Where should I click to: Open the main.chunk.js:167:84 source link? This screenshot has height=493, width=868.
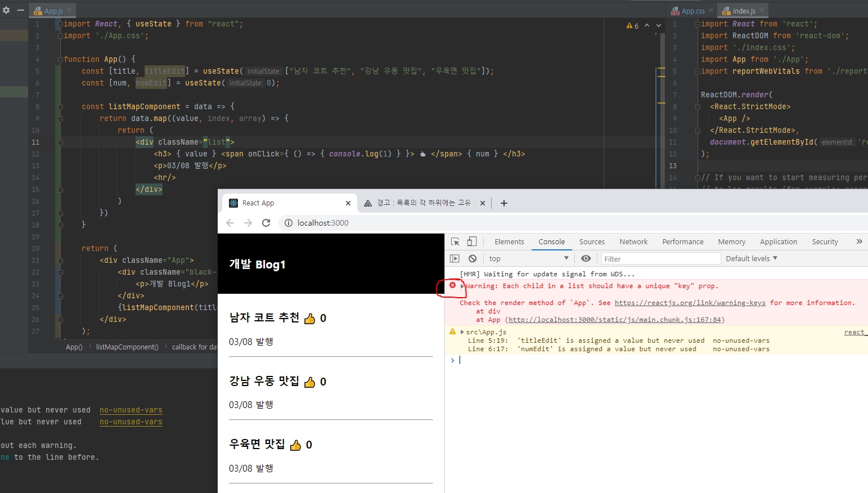(x=615, y=320)
